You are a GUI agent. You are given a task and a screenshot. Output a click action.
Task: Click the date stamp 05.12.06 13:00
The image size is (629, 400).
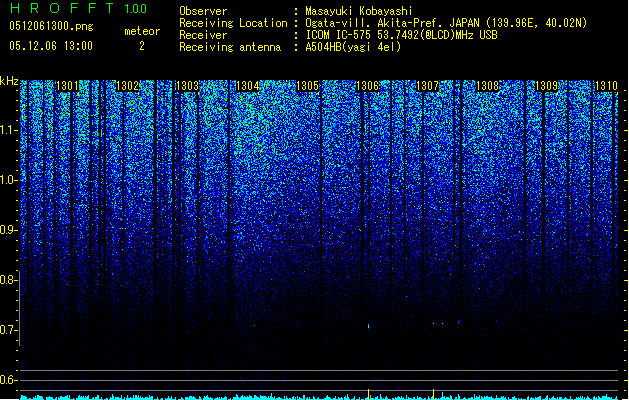(51, 46)
